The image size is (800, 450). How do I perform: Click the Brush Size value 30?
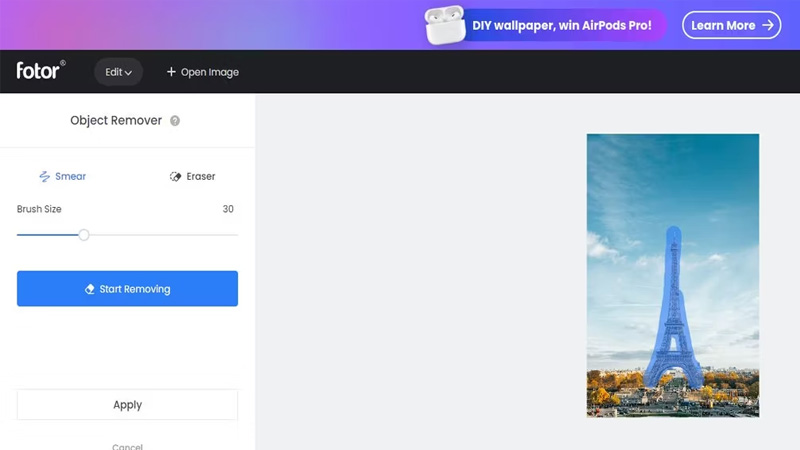(x=228, y=209)
